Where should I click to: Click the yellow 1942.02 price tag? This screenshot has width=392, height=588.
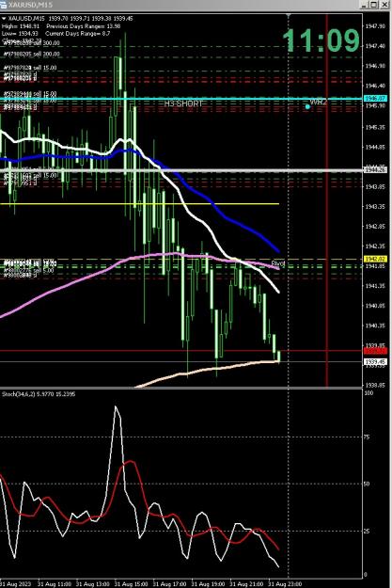click(x=375, y=259)
